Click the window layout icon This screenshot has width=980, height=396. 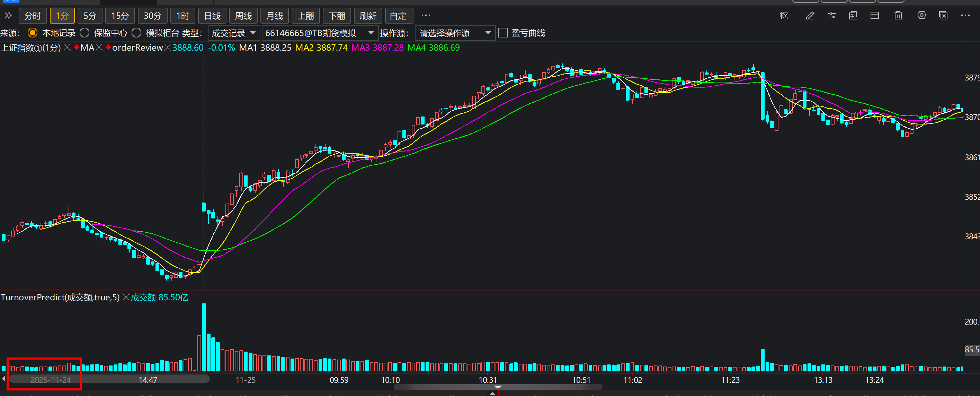coord(875,16)
